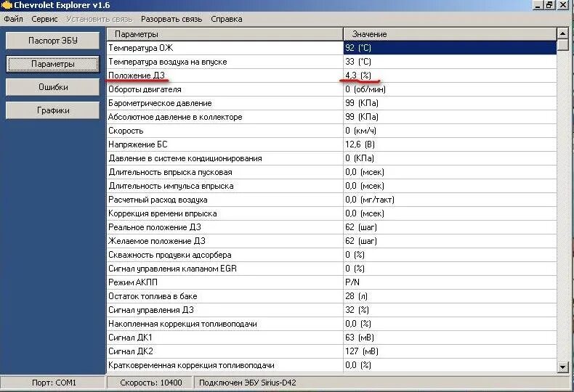Select Скважность продувки адсорбера row

(x=331, y=255)
